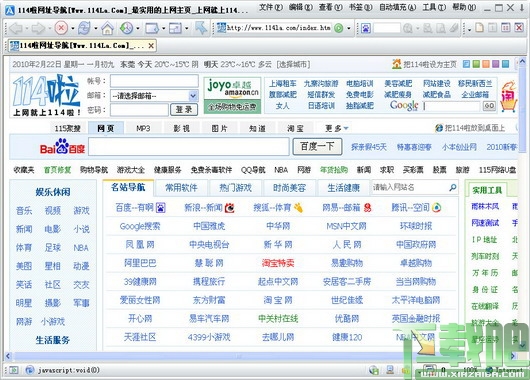Switch to the 热门游戏 tab
Screen dimensions: 530x380
(x=235, y=188)
